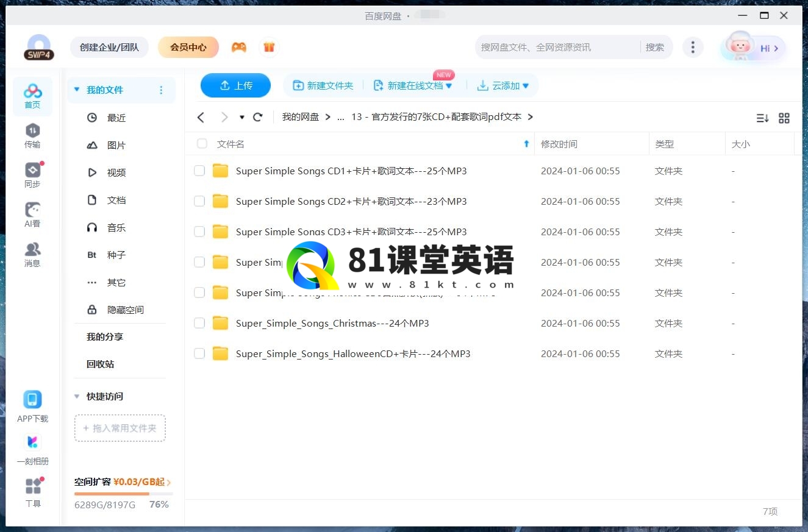
Task: Click the 修改时间 column header
Action: click(x=559, y=144)
